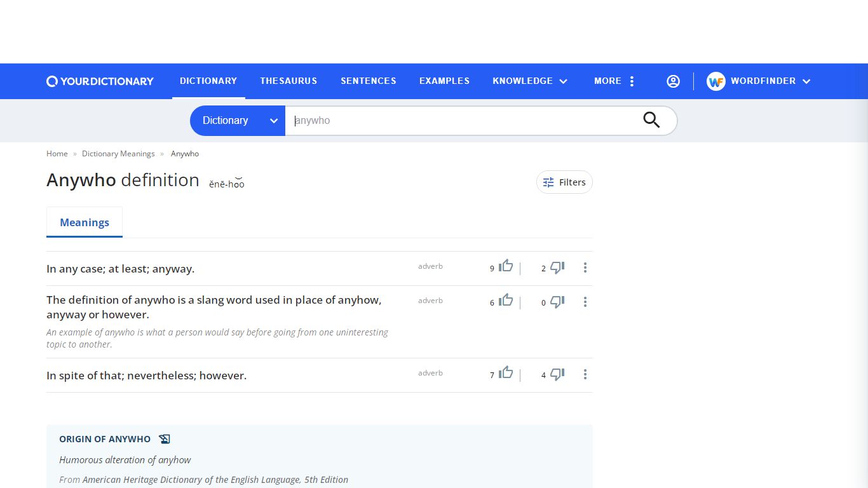Click the magnifying glass search icon
This screenshot has width=868, height=488.
(x=651, y=120)
